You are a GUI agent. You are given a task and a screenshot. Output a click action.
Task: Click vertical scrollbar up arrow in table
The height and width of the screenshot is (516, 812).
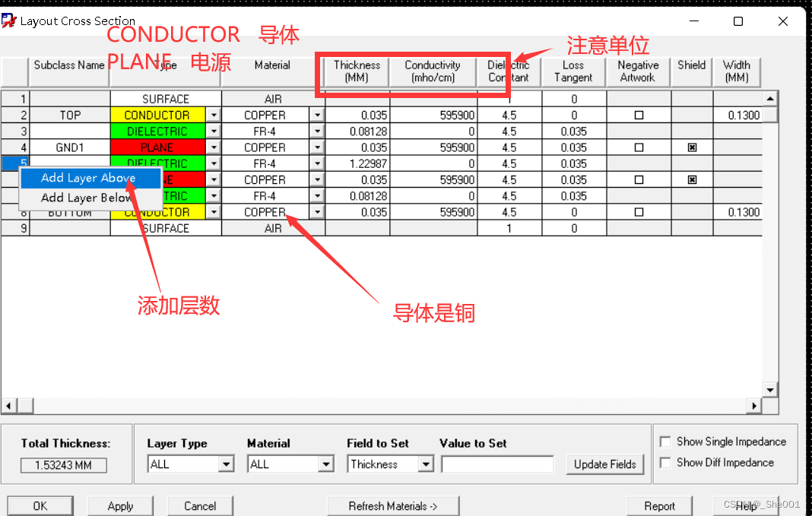770,99
